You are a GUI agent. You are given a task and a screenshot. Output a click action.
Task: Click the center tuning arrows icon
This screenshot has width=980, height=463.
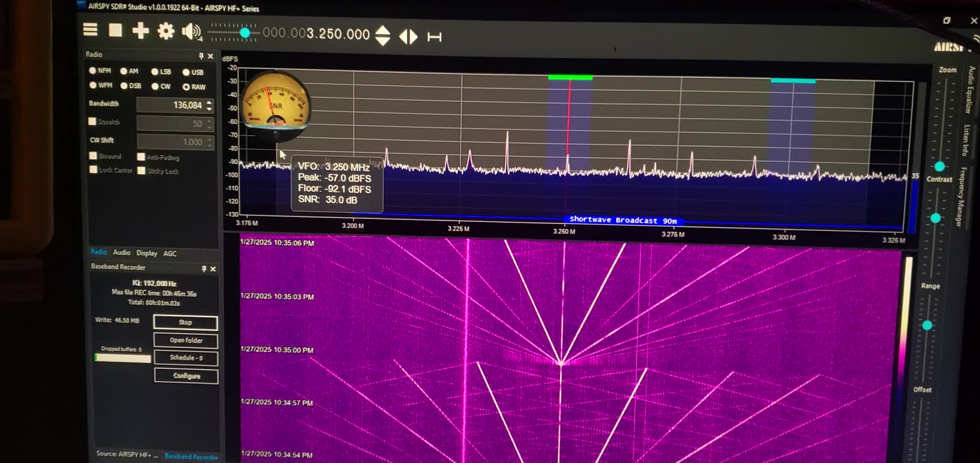coord(408,37)
